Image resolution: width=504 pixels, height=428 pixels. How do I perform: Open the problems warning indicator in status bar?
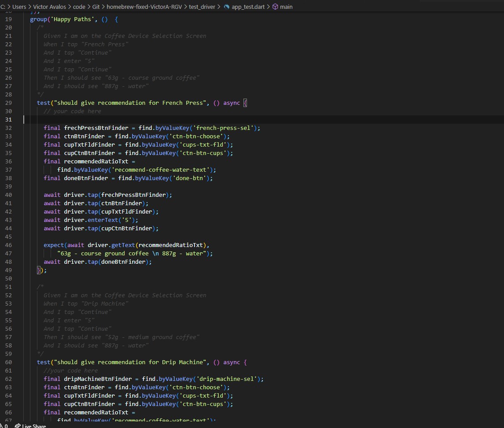coord(4,426)
